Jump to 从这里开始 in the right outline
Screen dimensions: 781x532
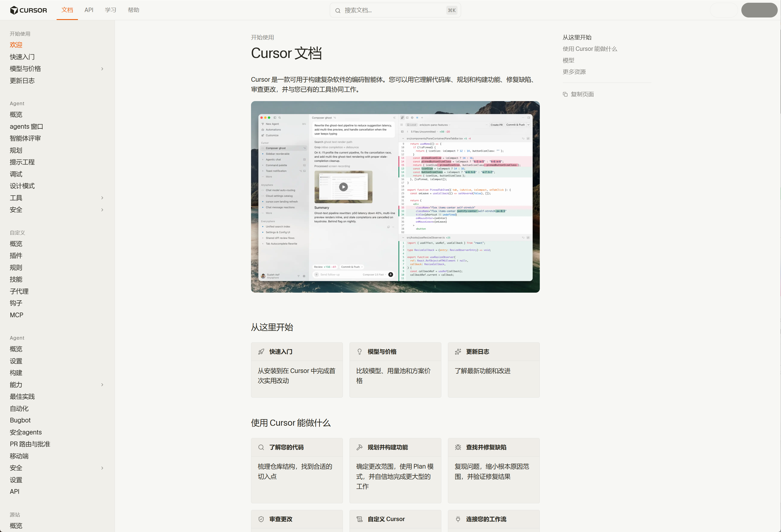pyautogui.click(x=577, y=37)
